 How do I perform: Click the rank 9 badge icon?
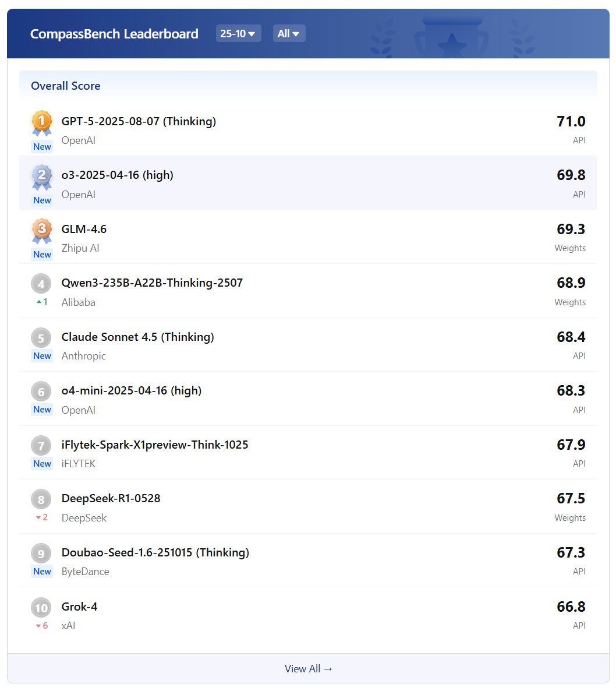(41, 554)
